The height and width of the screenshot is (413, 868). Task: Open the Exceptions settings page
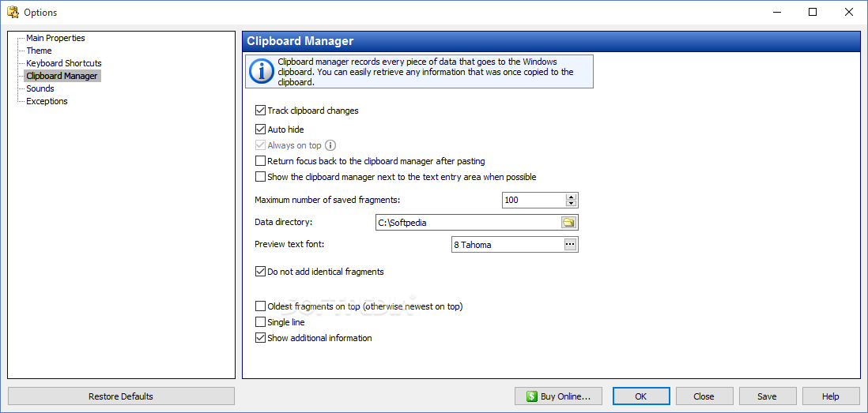pos(47,101)
